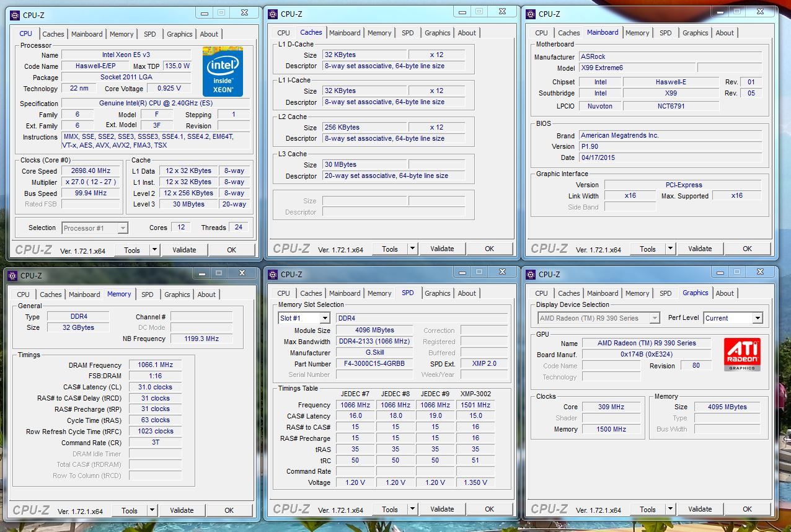Click the XMP-3002 voltage 1.350 V cell

[475, 483]
